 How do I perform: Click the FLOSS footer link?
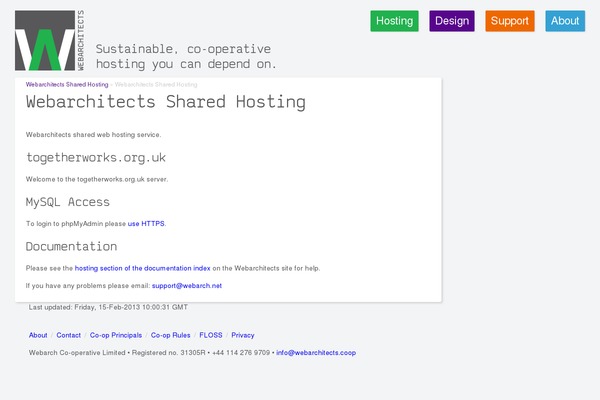click(x=211, y=335)
